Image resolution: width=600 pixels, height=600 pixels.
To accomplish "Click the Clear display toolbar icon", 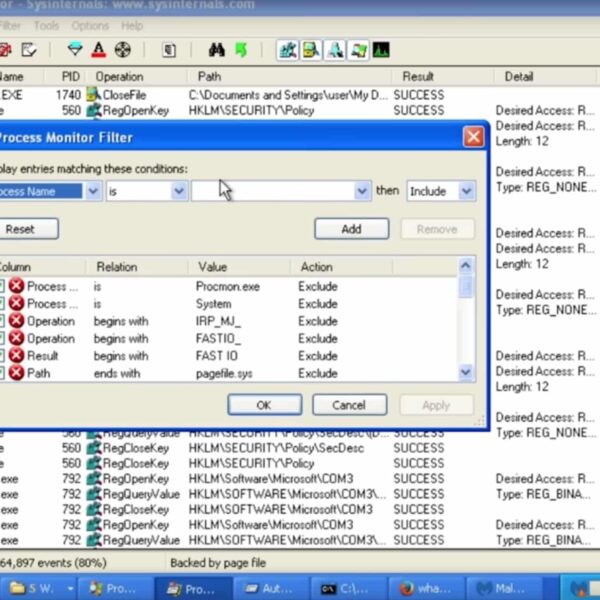I will 29,50.
